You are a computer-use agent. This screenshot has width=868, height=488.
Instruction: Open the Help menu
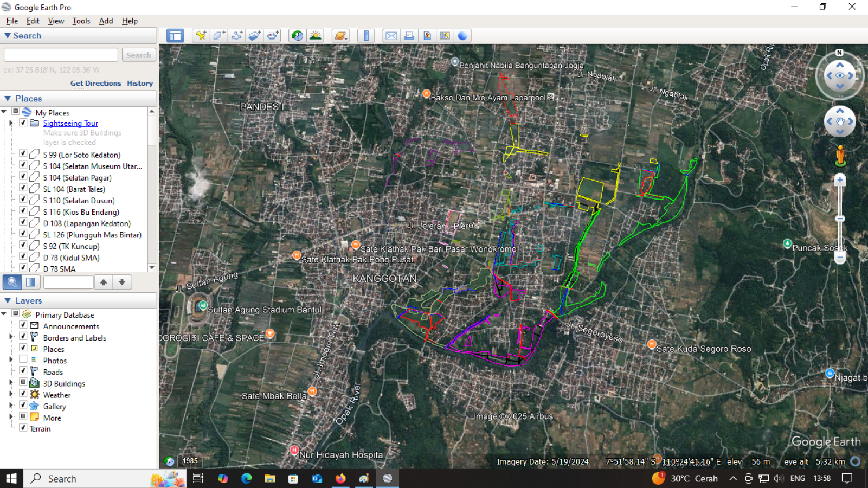click(x=130, y=21)
